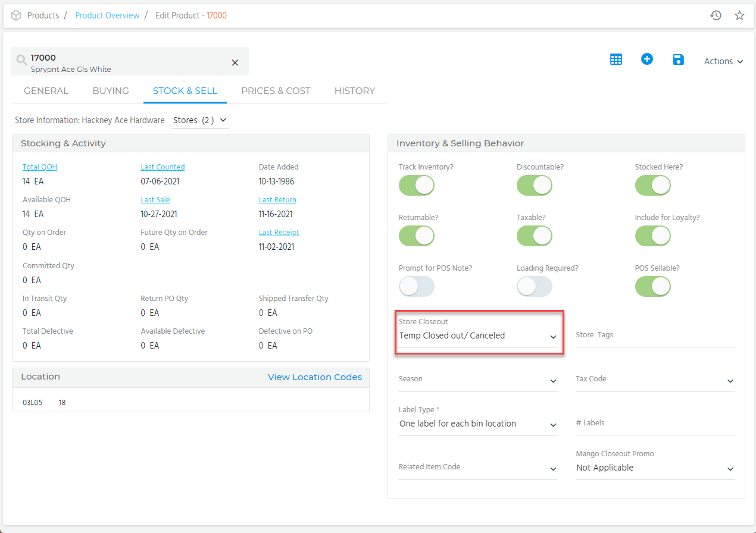Toggle Track Inventory switch
The width and height of the screenshot is (756, 533).
click(x=417, y=186)
